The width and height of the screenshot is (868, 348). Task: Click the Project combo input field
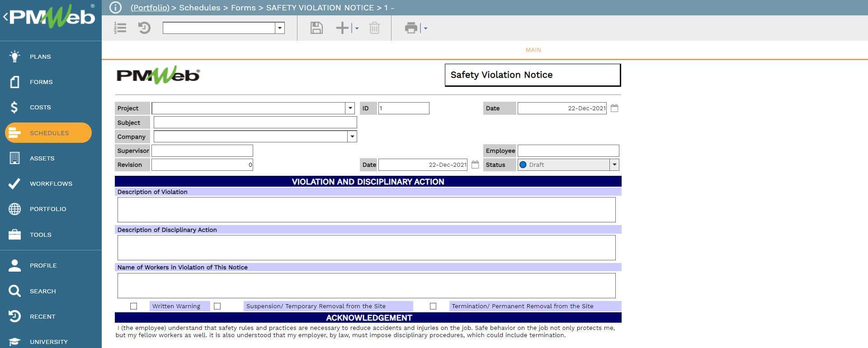click(x=249, y=108)
